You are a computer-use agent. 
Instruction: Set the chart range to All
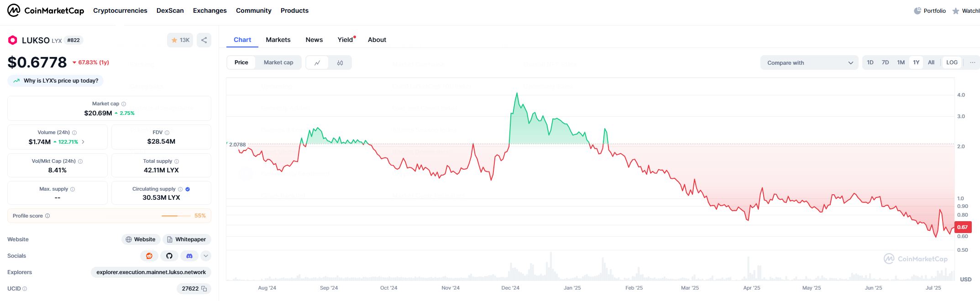931,62
